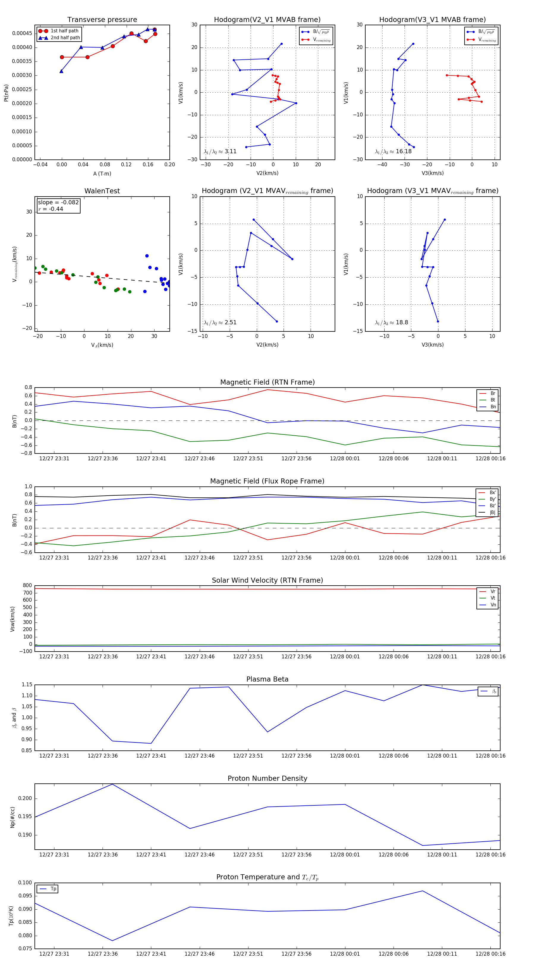The width and height of the screenshot is (535, 980).
Task: Click the MVAV remaining V3_V1 hodogram title
Action: [x=432, y=191]
